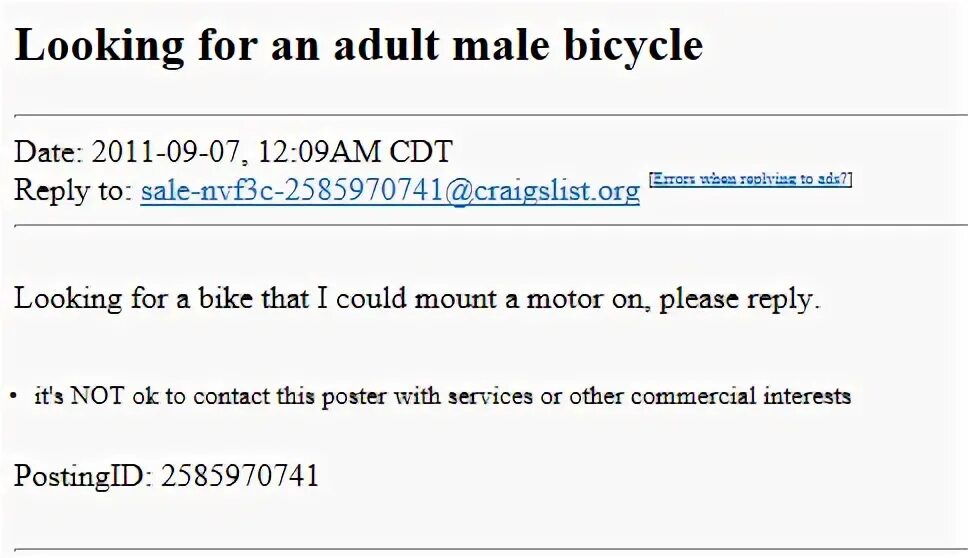
Task: Click the bottom horizontal divider line
Action: (484, 549)
